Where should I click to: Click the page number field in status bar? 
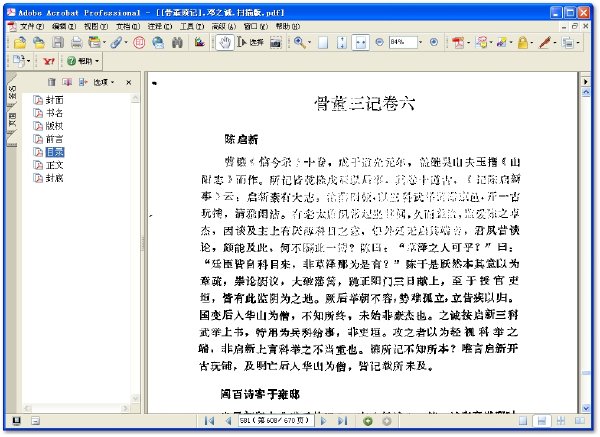(276, 421)
